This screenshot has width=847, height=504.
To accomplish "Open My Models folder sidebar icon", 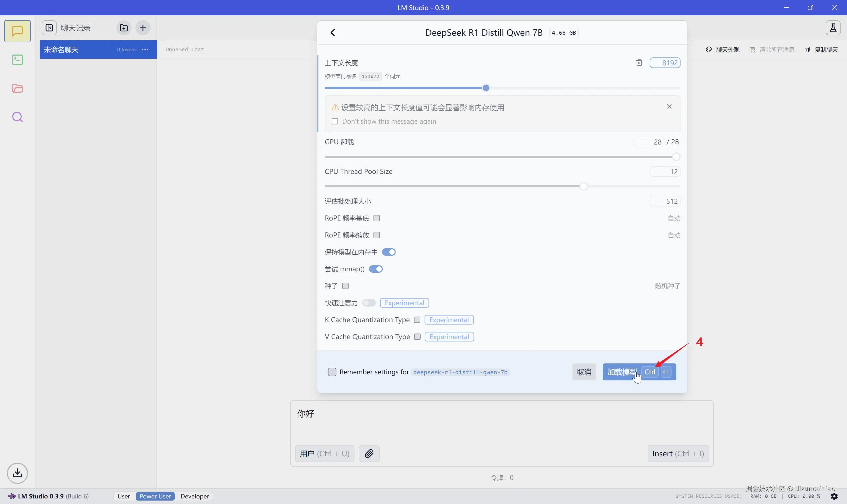I will pyautogui.click(x=17, y=88).
